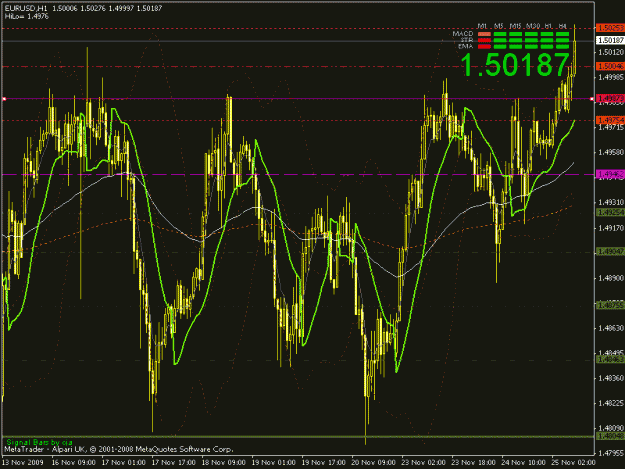Click the 23 Nov 02:00 time label
The image size is (625, 469).
pos(423,463)
